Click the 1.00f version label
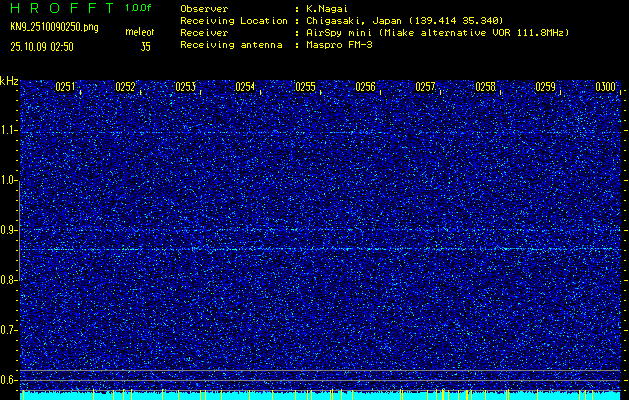 (139, 8)
